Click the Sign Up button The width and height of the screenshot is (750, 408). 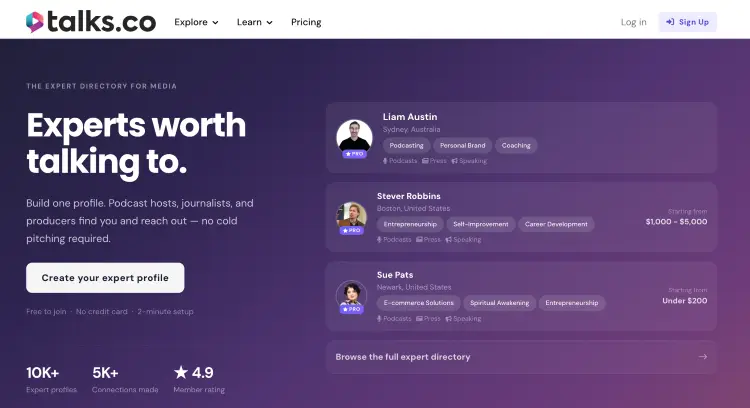click(x=687, y=22)
